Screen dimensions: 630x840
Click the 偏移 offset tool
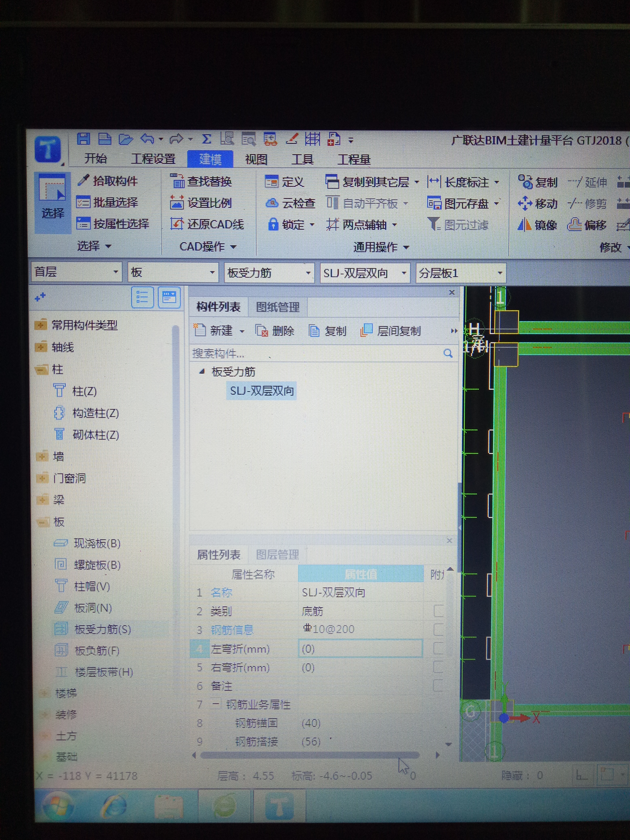click(587, 225)
